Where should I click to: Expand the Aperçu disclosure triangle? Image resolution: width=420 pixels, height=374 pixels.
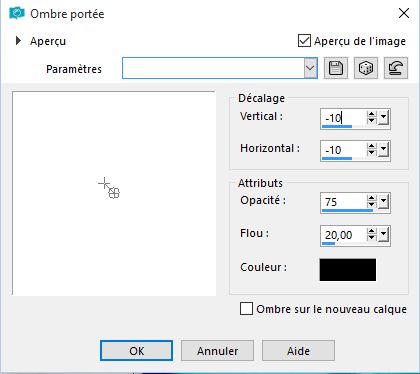tap(18, 41)
